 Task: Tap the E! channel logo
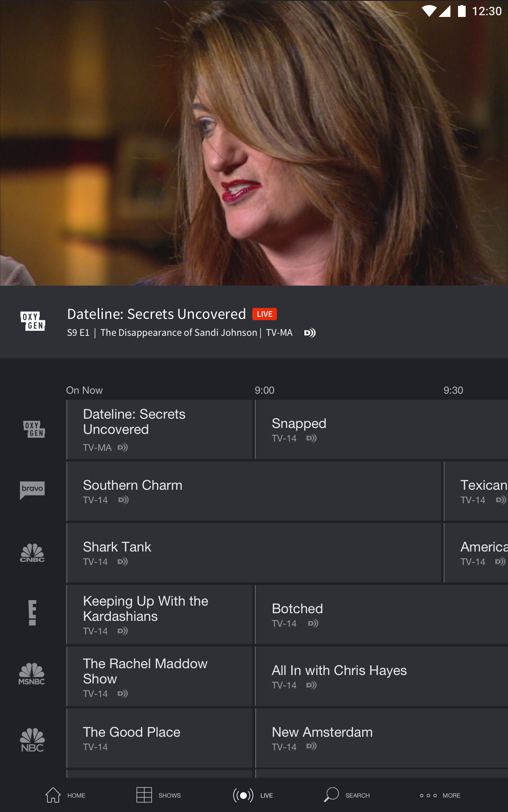[32, 612]
